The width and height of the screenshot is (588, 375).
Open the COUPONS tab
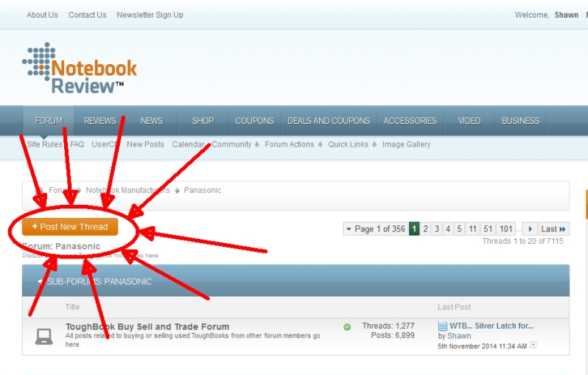(254, 121)
